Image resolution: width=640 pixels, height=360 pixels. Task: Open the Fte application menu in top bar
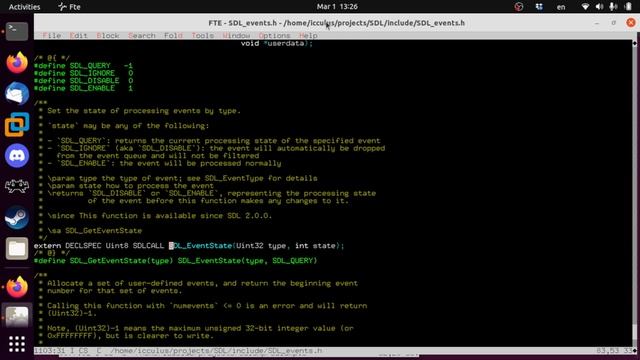tap(69, 7)
